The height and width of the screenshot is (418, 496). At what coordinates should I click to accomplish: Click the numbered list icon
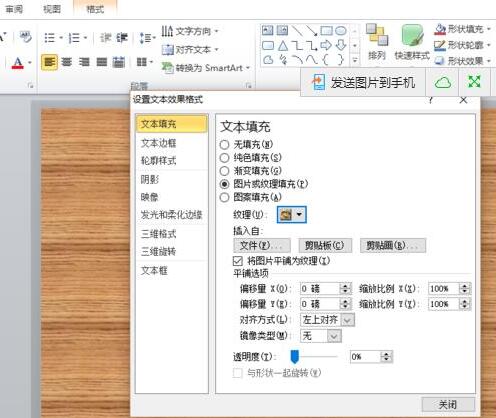pyautogui.click(x=74, y=38)
